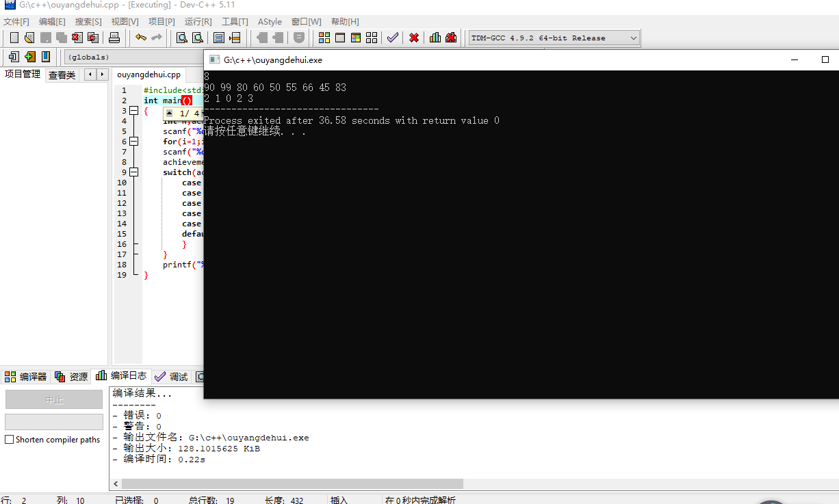Screen dimensions: 839x504
Task: Click the Run window icon
Action: click(340, 38)
